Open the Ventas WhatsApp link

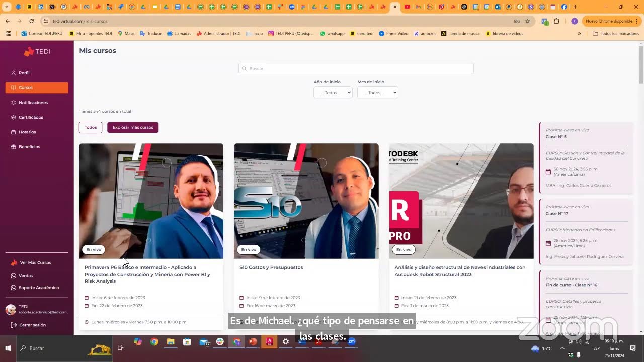coord(22,276)
